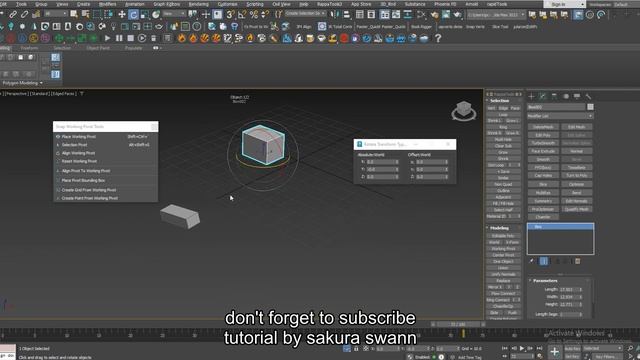Click the Play icon in third toolbar row

click(107, 38)
